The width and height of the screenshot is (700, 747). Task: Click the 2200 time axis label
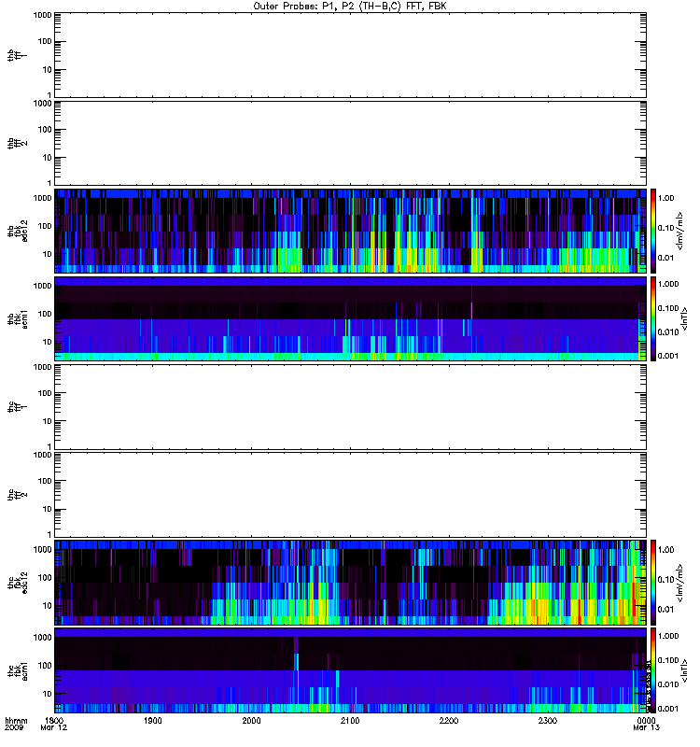pos(449,720)
